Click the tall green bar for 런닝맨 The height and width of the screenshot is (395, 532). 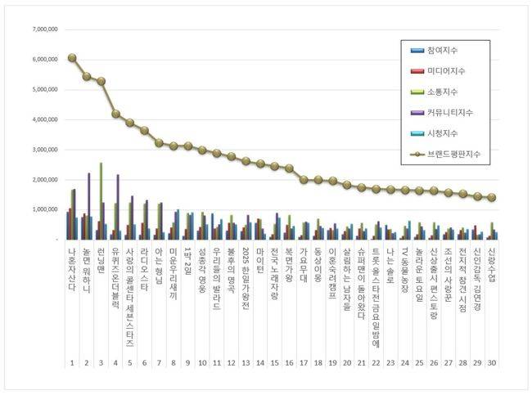click(101, 200)
